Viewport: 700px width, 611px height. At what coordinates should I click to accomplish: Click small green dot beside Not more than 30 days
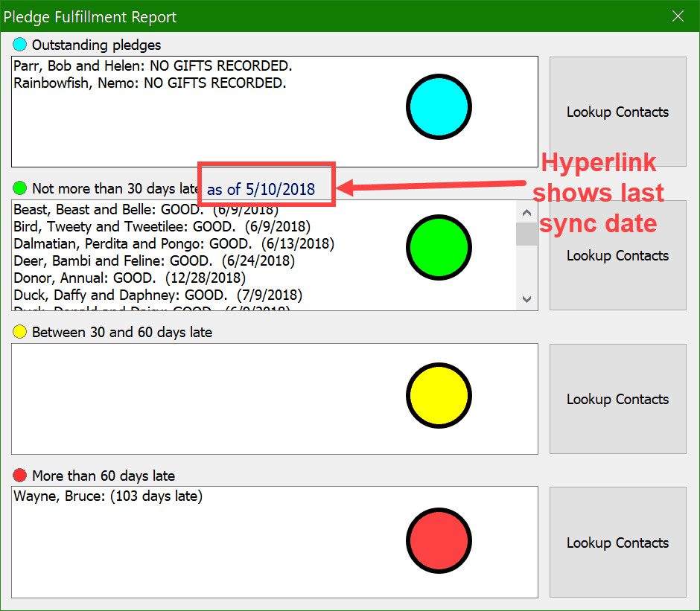coord(20,188)
